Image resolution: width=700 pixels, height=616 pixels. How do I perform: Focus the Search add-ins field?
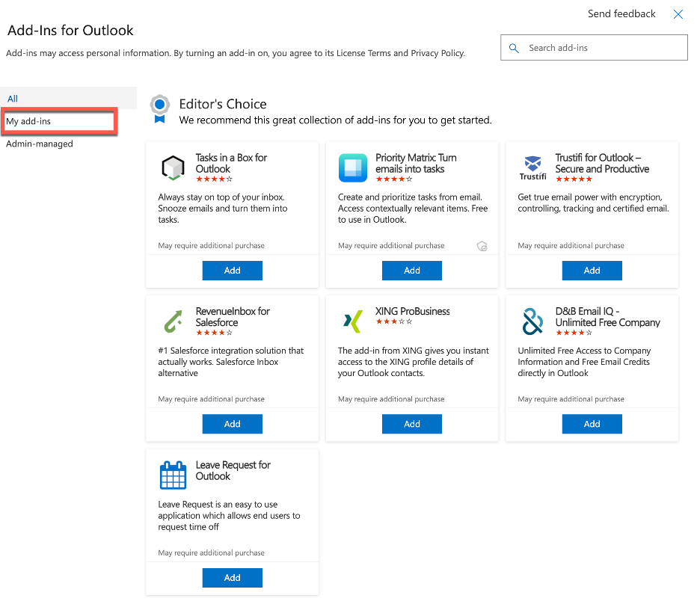click(x=595, y=47)
